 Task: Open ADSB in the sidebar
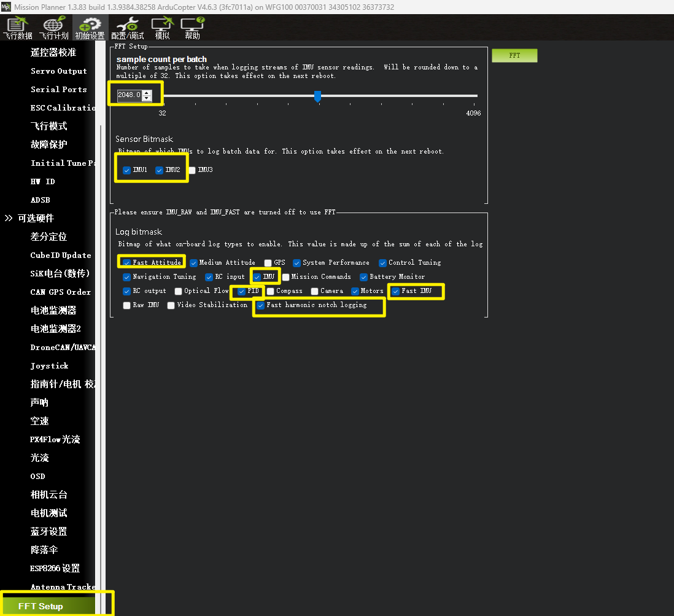41,200
